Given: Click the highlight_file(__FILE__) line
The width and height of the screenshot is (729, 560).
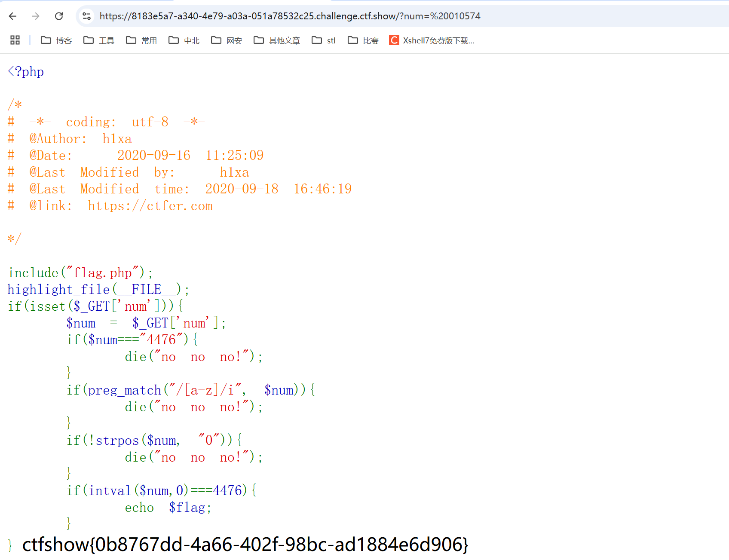Looking at the screenshot, I should coord(98,290).
